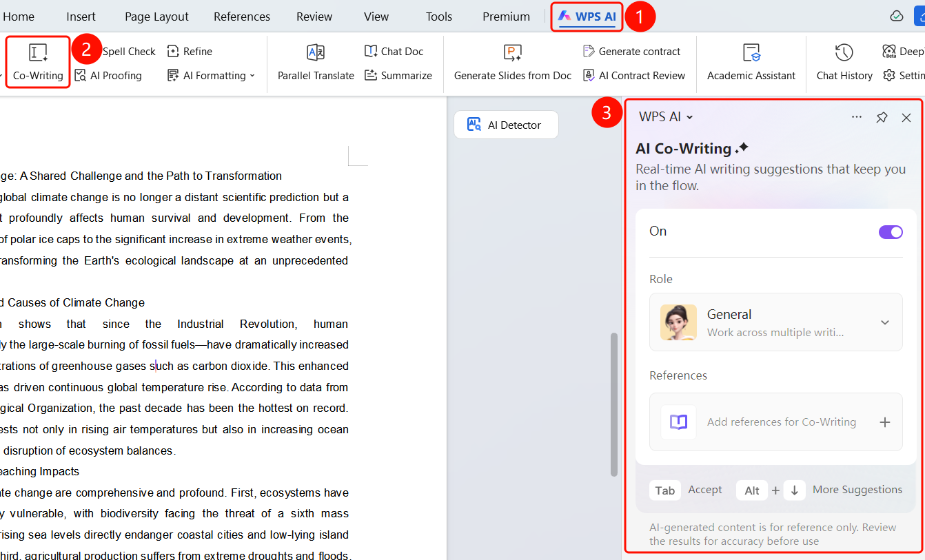Add references for Co-Writing
Screen dimensions: 925x560
point(775,422)
